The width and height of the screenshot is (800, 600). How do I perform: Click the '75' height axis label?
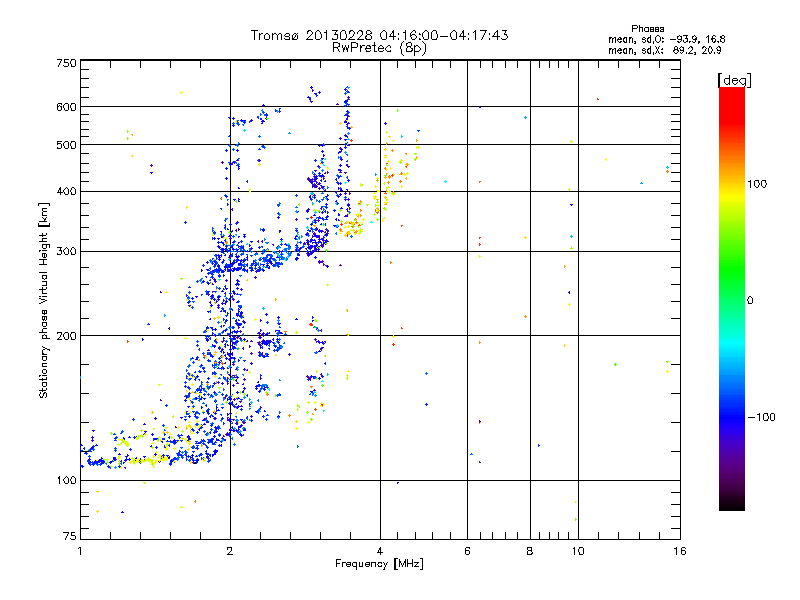coord(70,536)
